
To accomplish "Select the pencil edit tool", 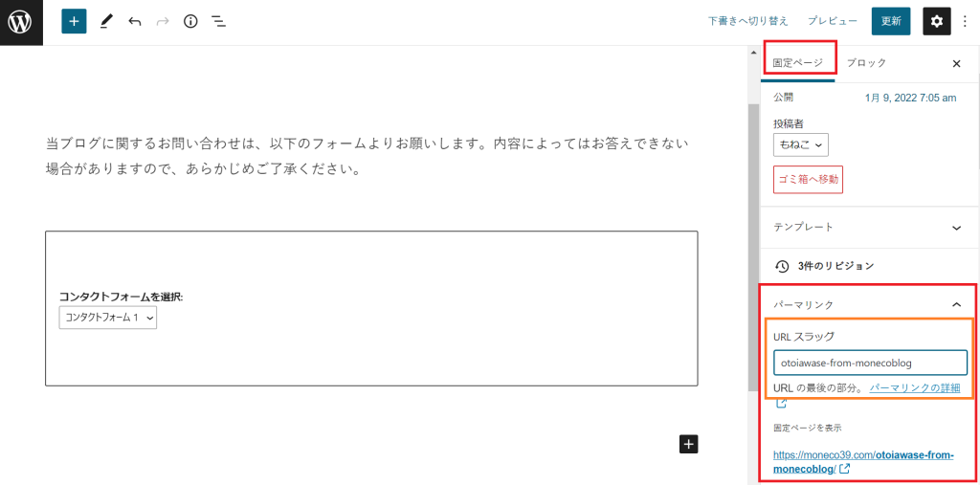I will [x=106, y=21].
